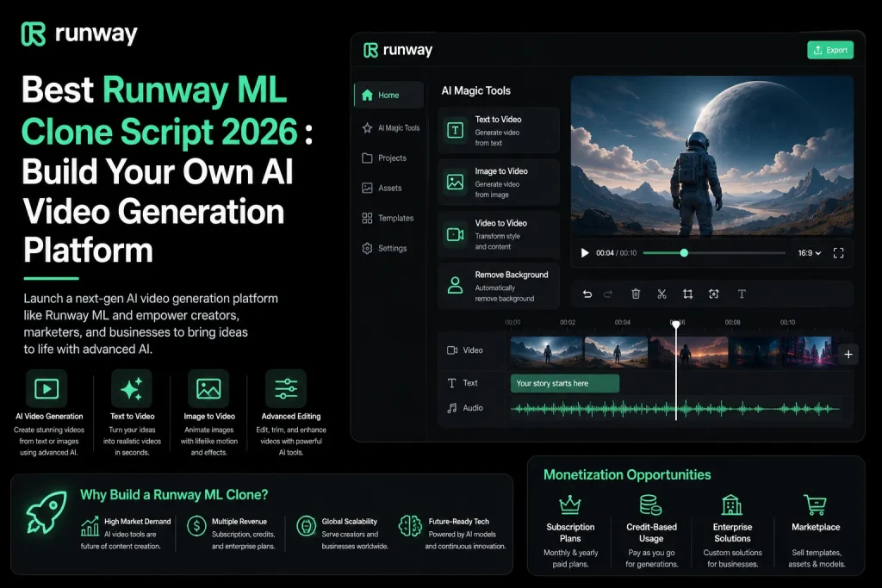Click the large runway logo top left

79,34
